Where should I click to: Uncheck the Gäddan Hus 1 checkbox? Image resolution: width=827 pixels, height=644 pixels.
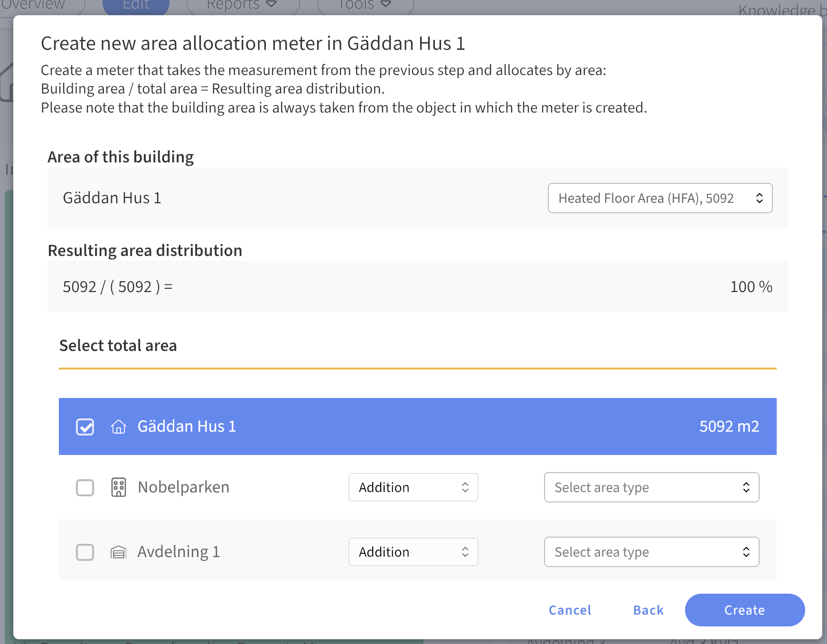point(85,426)
